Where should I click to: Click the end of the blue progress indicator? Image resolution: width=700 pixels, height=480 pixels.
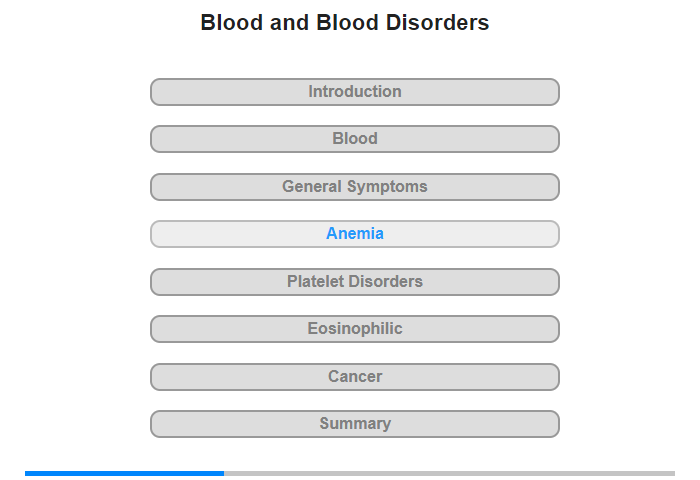223,473
